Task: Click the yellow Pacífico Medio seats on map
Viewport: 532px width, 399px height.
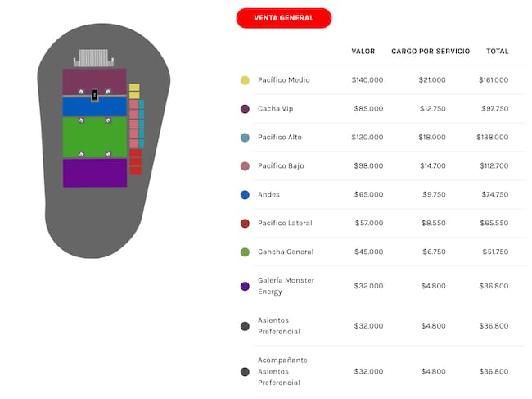Action: pos(134,90)
